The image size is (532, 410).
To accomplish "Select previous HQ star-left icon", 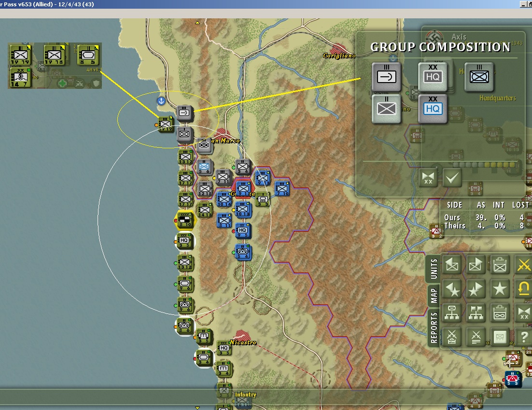I will (x=452, y=289).
